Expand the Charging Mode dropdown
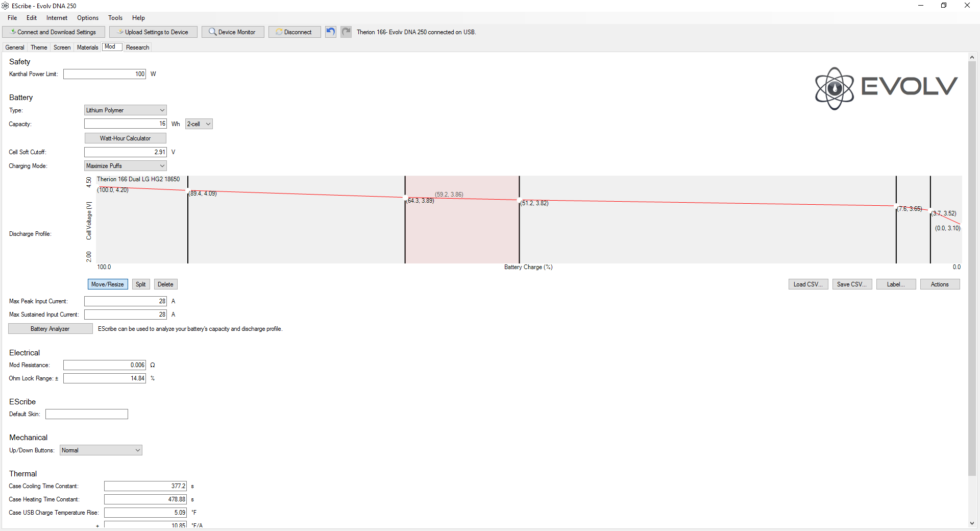The height and width of the screenshot is (531, 980). point(126,166)
